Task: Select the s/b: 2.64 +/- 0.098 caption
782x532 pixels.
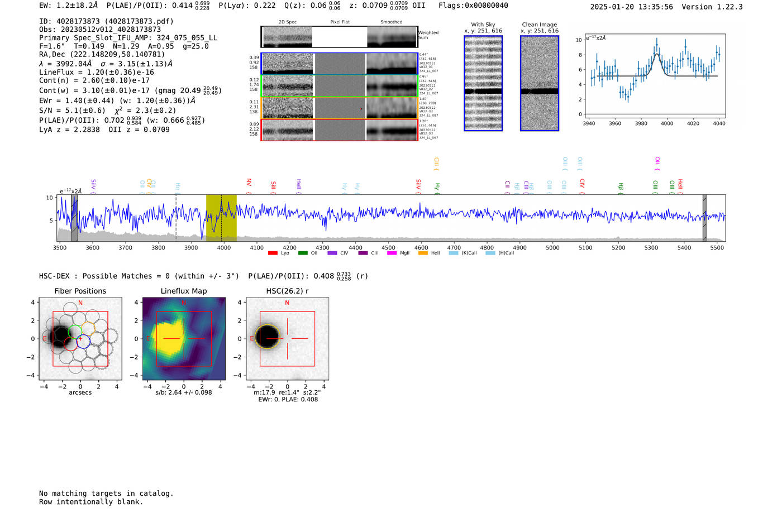Action: 184,392
